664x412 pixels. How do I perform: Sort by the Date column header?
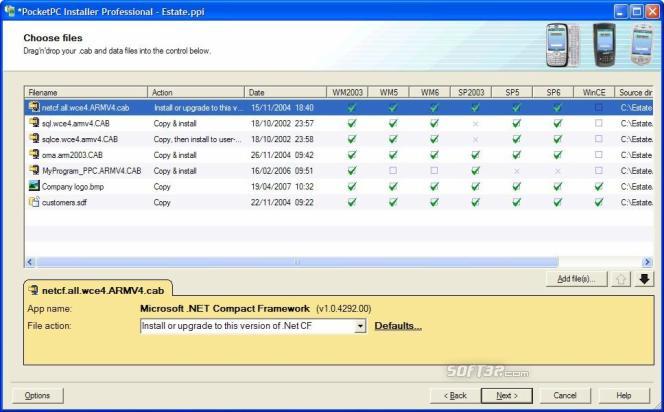click(285, 92)
